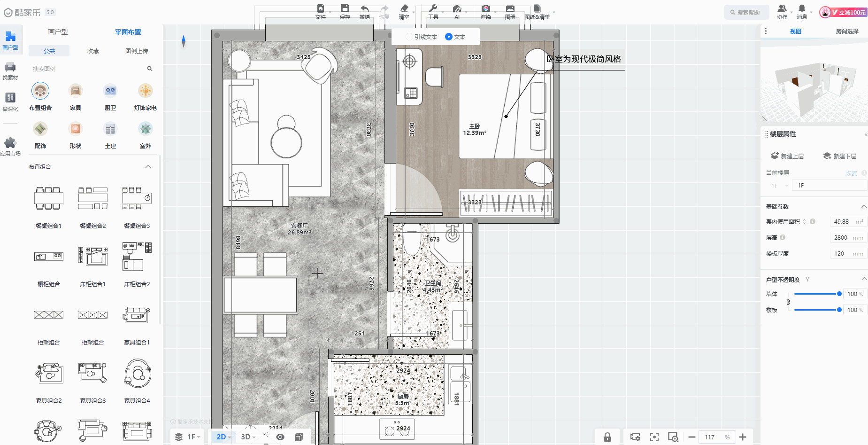The height and width of the screenshot is (445, 868).
Task: Open the 1F floor dropdown at bottom
Action: pos(188,437)
